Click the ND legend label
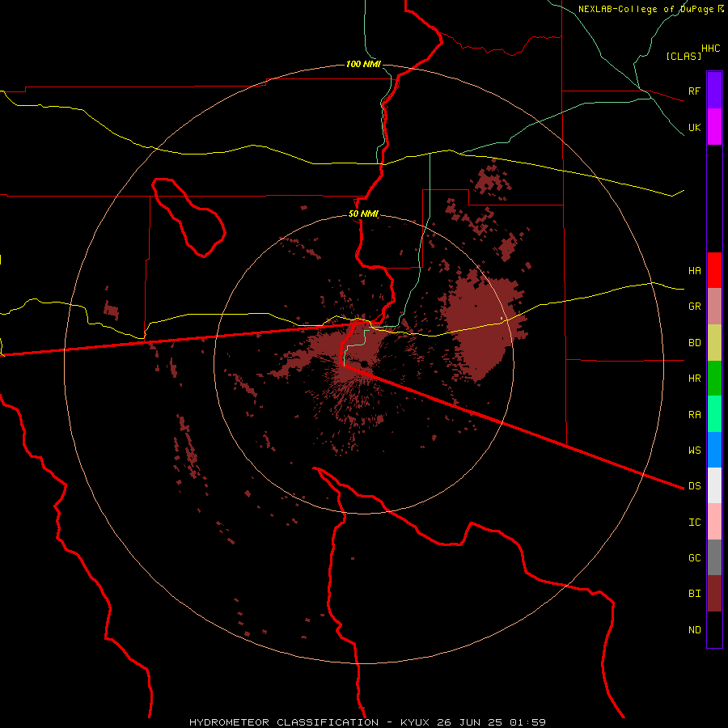The image size is (728, 728). (x=694, y=630)
